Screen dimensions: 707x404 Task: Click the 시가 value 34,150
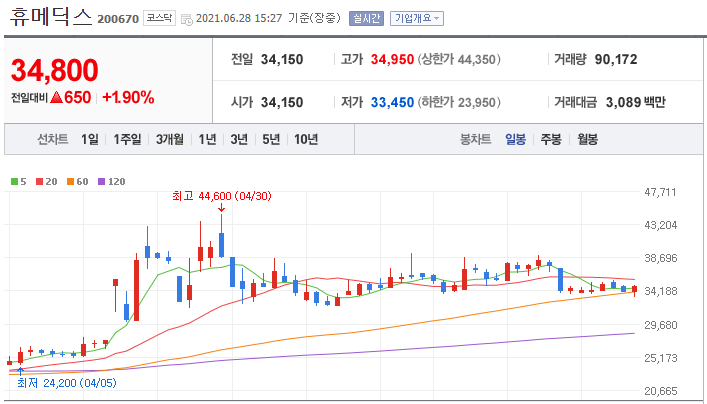282,102
